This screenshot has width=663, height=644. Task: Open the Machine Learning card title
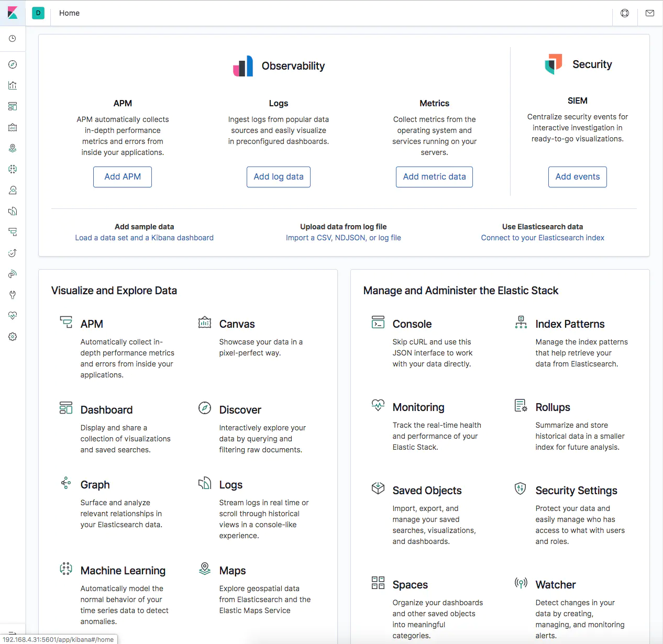(x=123, y=571)
